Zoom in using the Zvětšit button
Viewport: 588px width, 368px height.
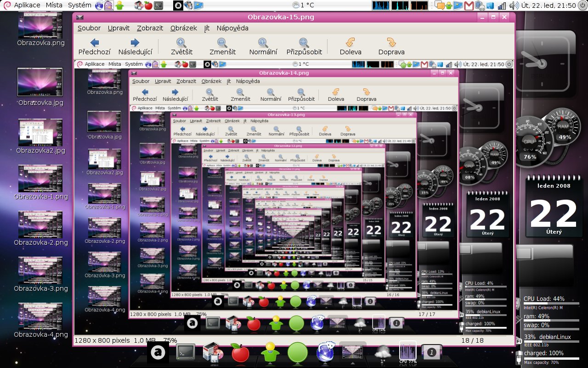point(181,46)
